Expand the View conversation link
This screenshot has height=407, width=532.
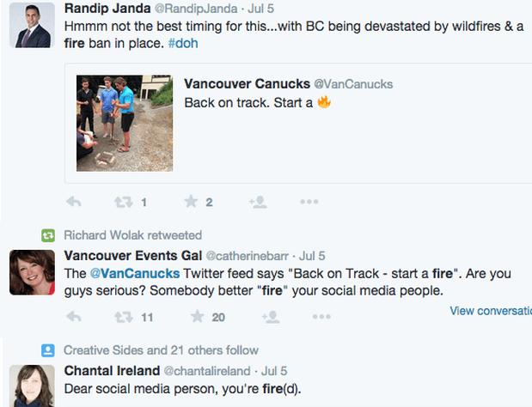pyautogui.click(x=490, y=311)
